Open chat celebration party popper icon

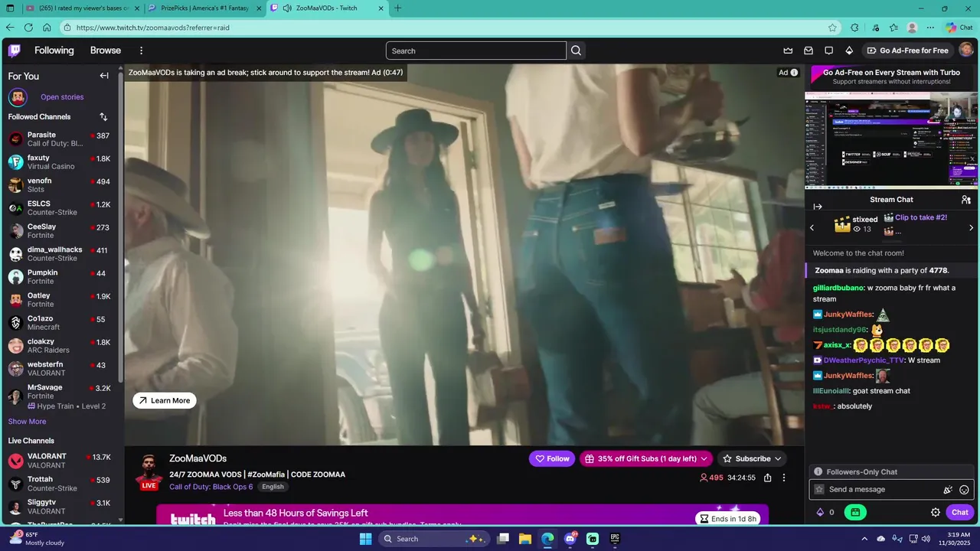pyautogui.click(x=948, y=490)
